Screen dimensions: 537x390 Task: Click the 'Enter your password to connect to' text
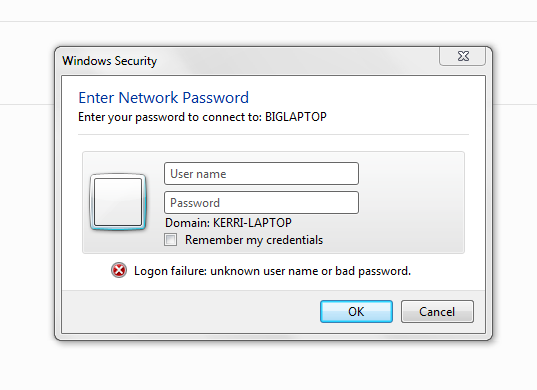click(x=170, y=117)
